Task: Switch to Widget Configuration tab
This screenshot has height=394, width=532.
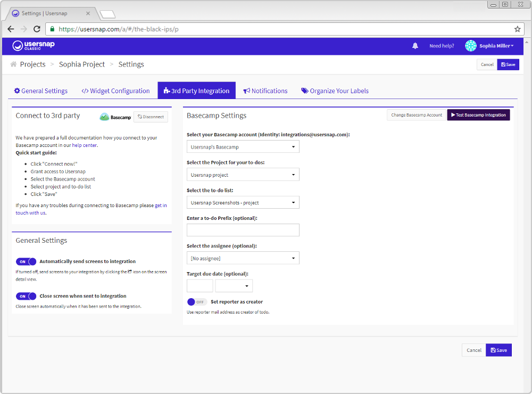Action: point(115,91)
